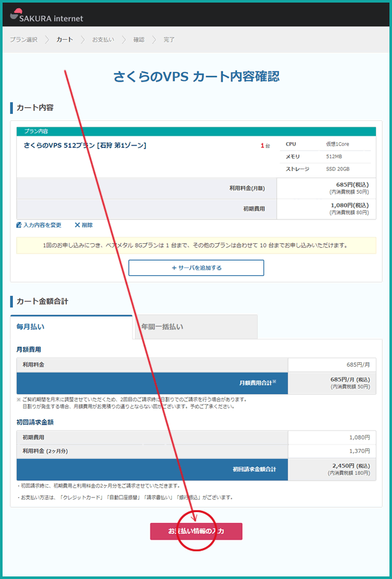Switch to the 年間一括払い tab

(x=196, y=327)
